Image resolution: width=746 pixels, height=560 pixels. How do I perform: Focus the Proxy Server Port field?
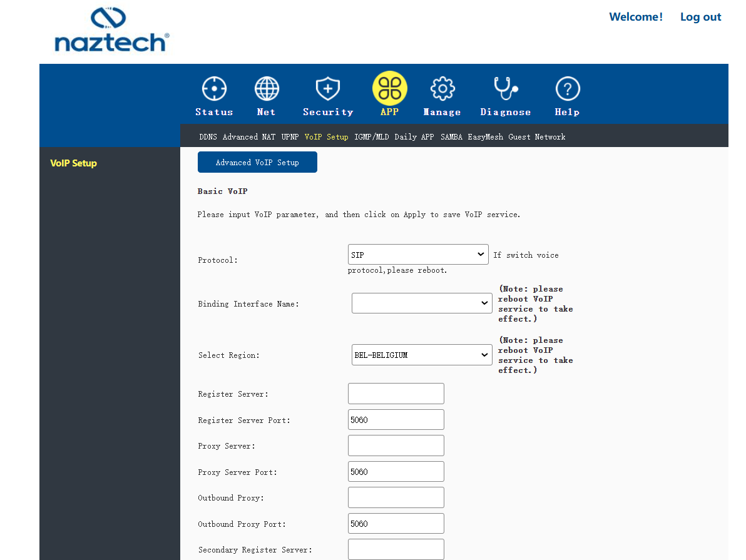click(396, 472)
